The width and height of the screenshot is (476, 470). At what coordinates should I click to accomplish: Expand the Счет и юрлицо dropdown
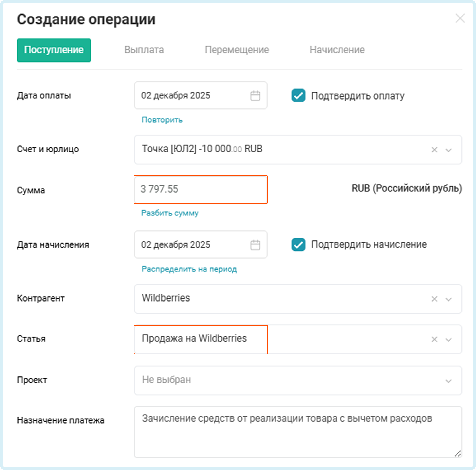[448, 150]
